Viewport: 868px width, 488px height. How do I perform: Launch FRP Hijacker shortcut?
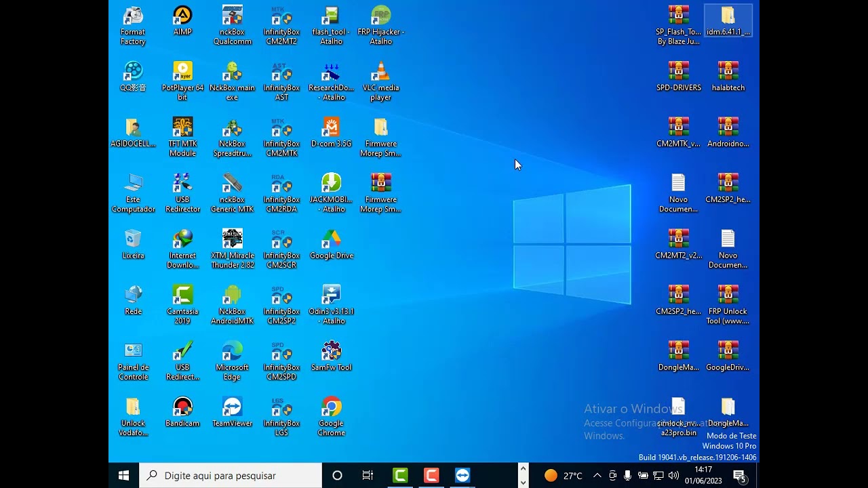coord(380,26)
